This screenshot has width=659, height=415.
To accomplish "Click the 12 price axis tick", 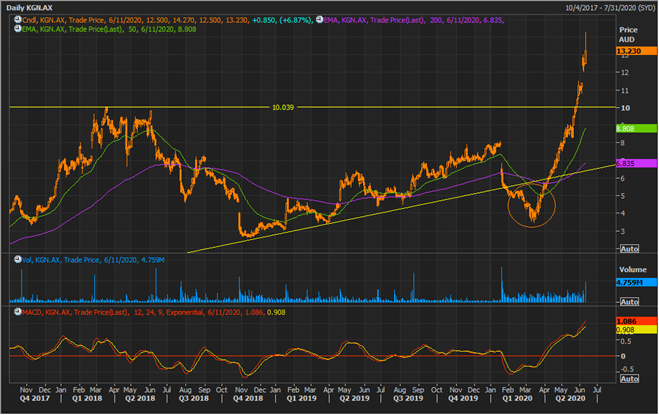I will (625, 72).
